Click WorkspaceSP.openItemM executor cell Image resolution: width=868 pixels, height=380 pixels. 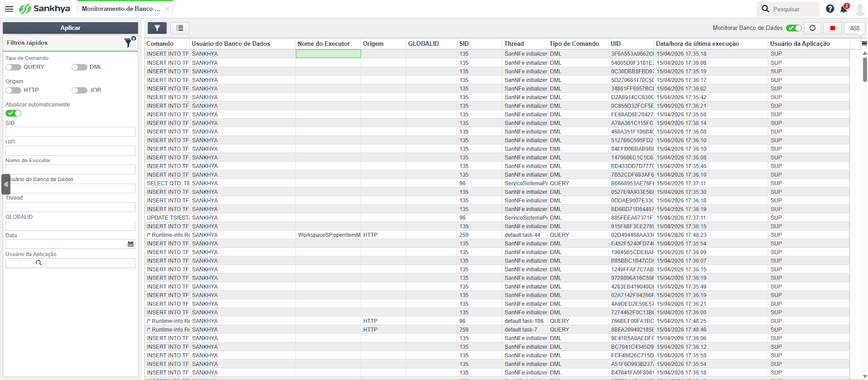pyautogui.click(x=329, y=234)
